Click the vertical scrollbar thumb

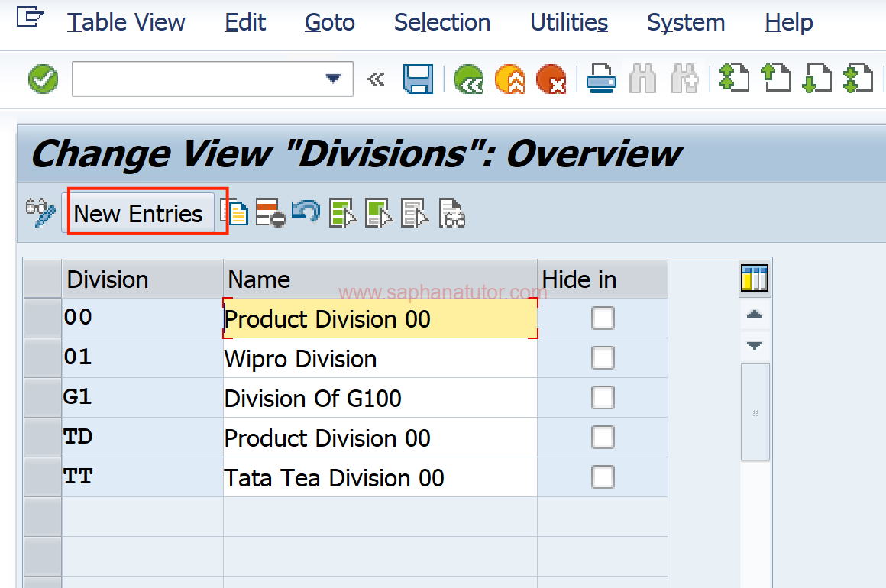(x=755, y=412)
